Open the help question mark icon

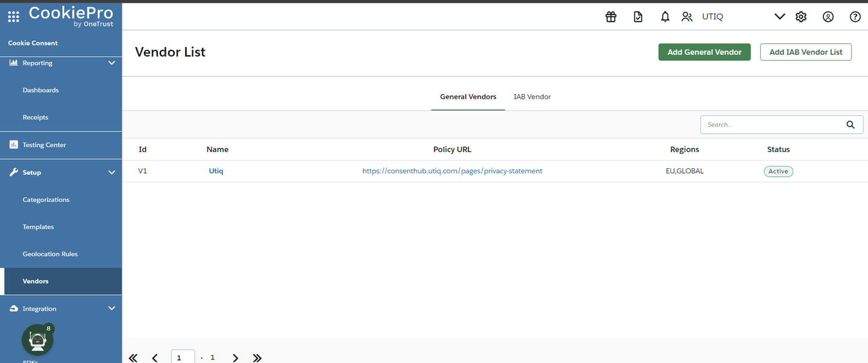point(855,17)
